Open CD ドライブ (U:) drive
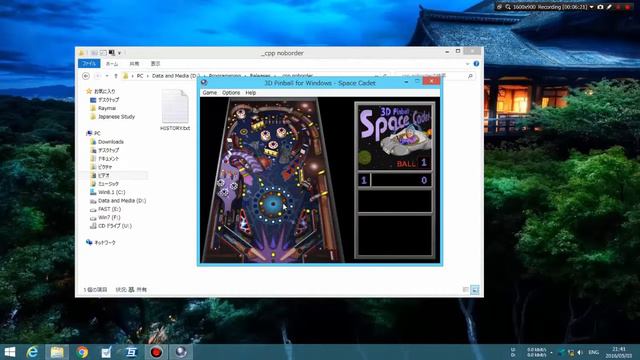This screenshot has height=360, width=640. pyautogui.click(x=111, y=226)
